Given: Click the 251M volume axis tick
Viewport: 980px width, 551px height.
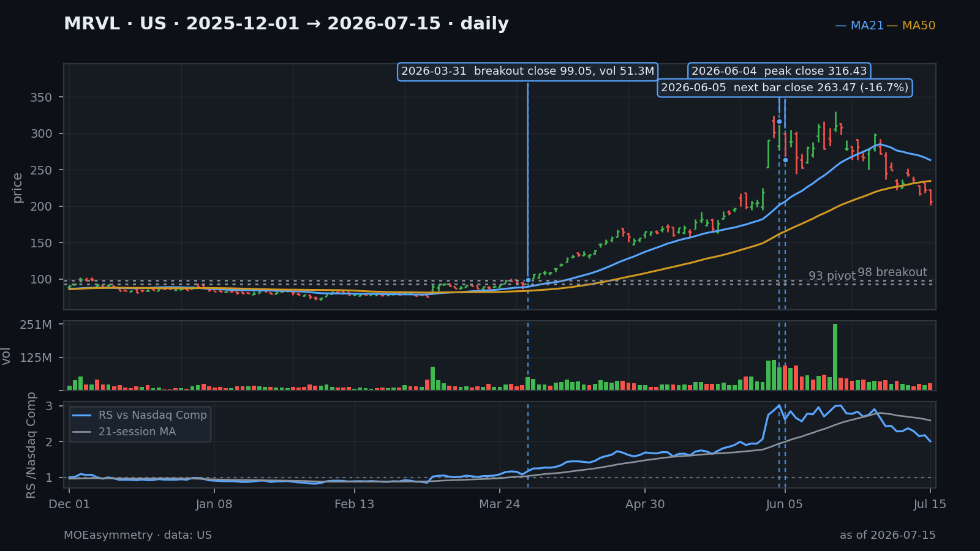Looking at the screenshot, I should 36,324.
